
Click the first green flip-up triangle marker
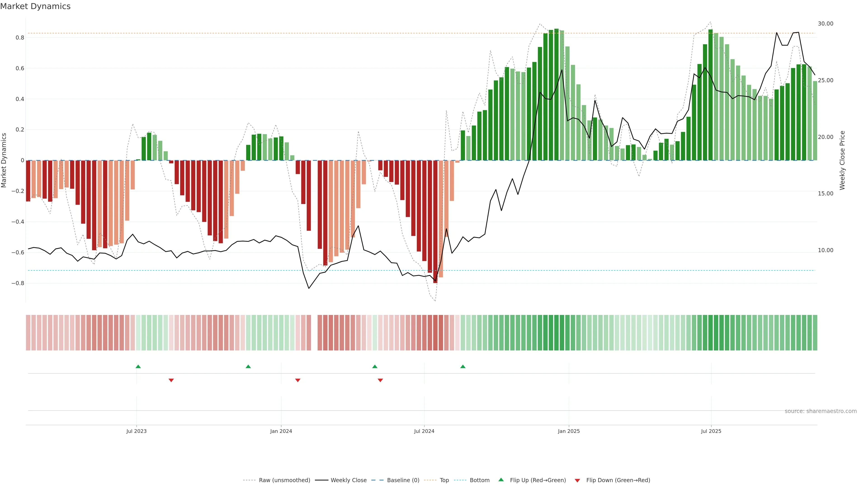coord(138,366)
